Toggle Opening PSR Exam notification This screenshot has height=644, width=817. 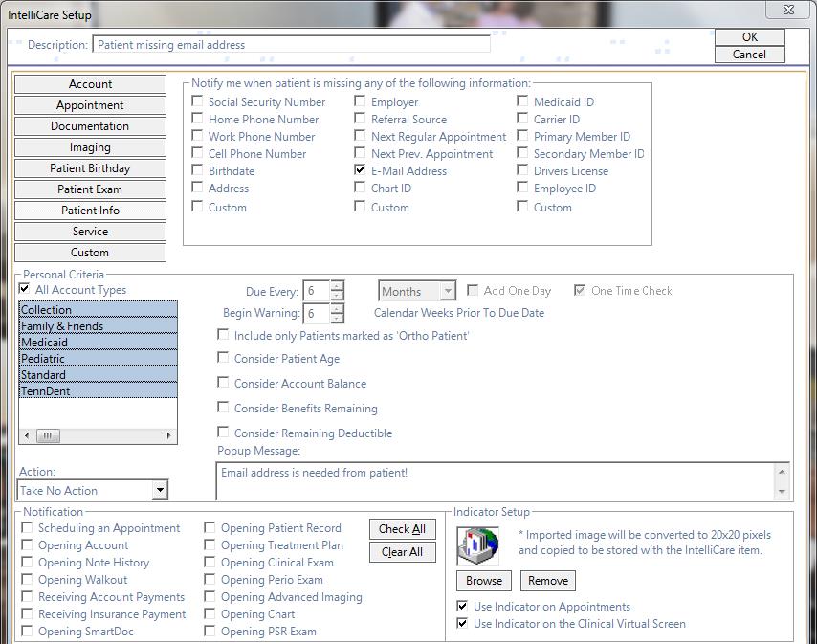point(210,631)
